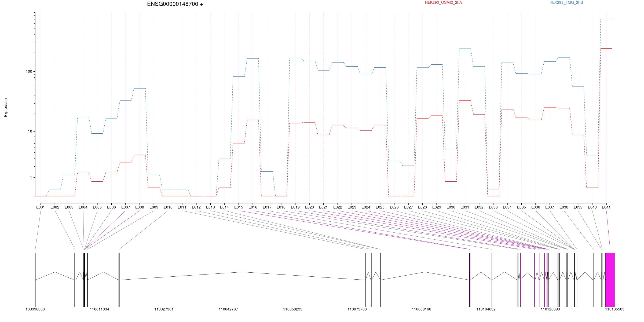Click exon label E029
Viewport: 644px width, 322px height.
pyautogui.click(x=437, y=207)
